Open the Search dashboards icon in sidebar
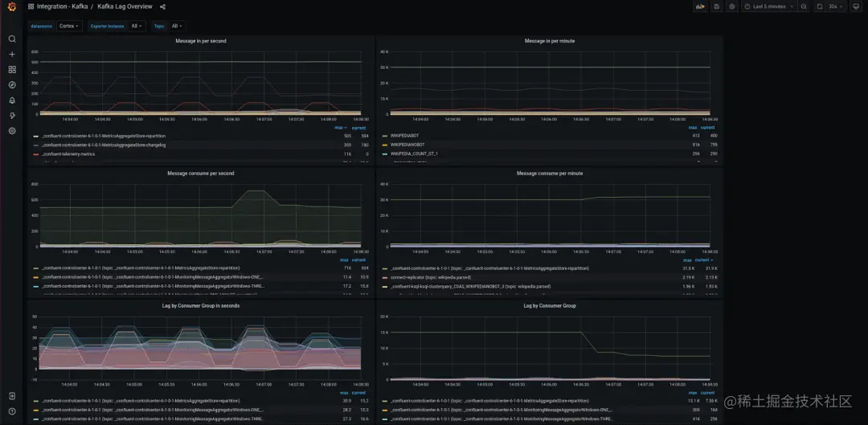 (12, 39)
